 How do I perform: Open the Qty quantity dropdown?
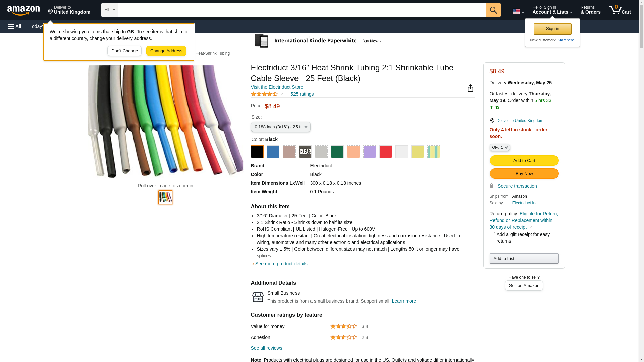click(499, 147)
